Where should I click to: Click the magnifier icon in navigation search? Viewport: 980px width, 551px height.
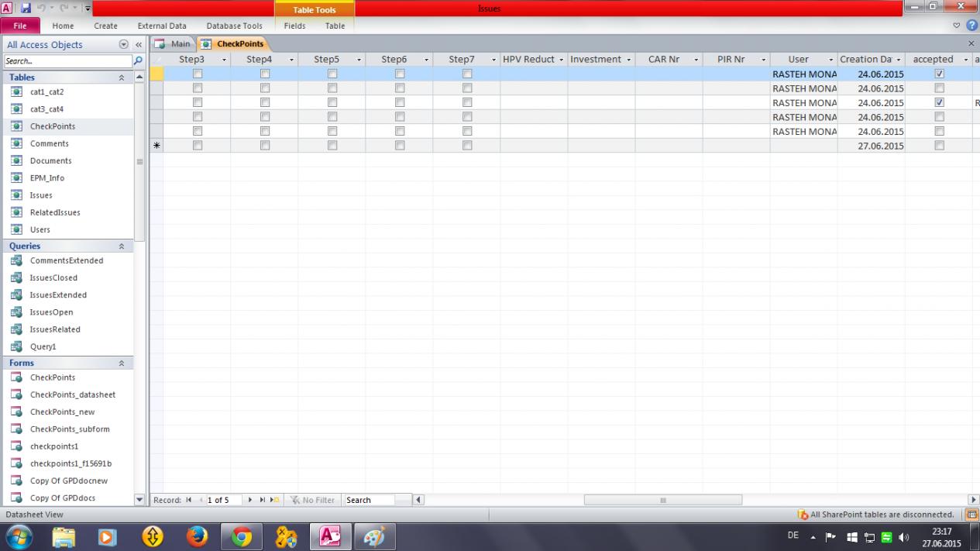point(139,60)
